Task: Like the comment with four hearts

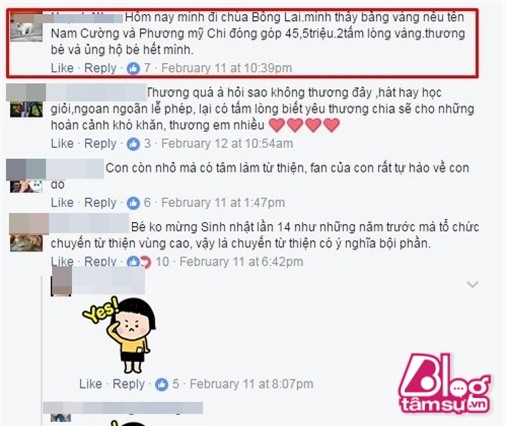Action: [62, 144]
